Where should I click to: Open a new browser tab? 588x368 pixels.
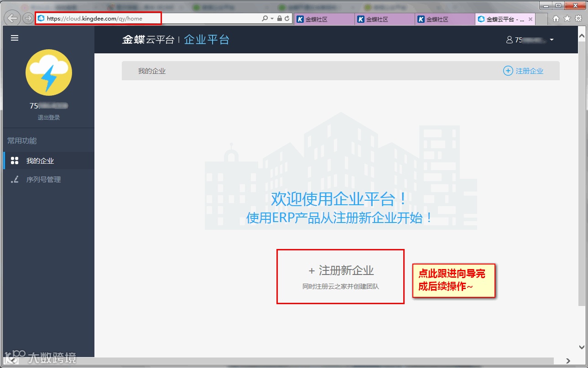tap(541, 19)
